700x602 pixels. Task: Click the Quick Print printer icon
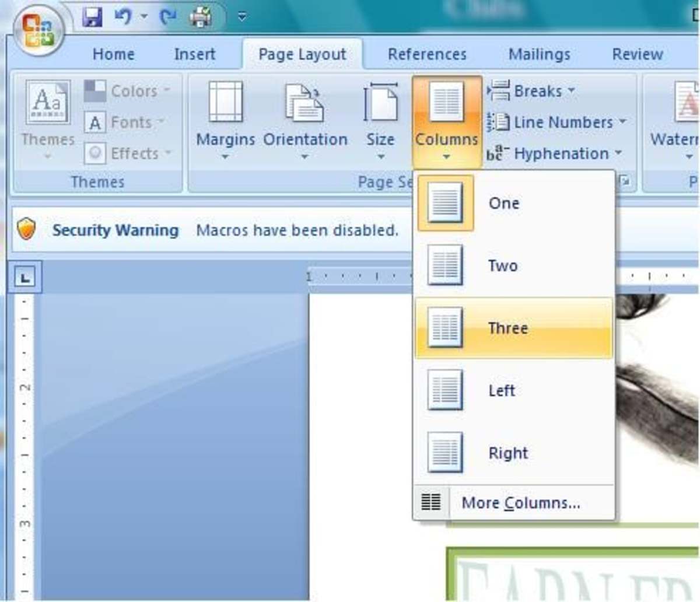[201, 17]
